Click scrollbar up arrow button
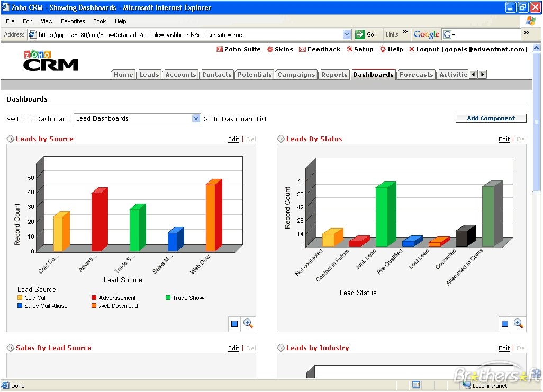 point(537,48)
